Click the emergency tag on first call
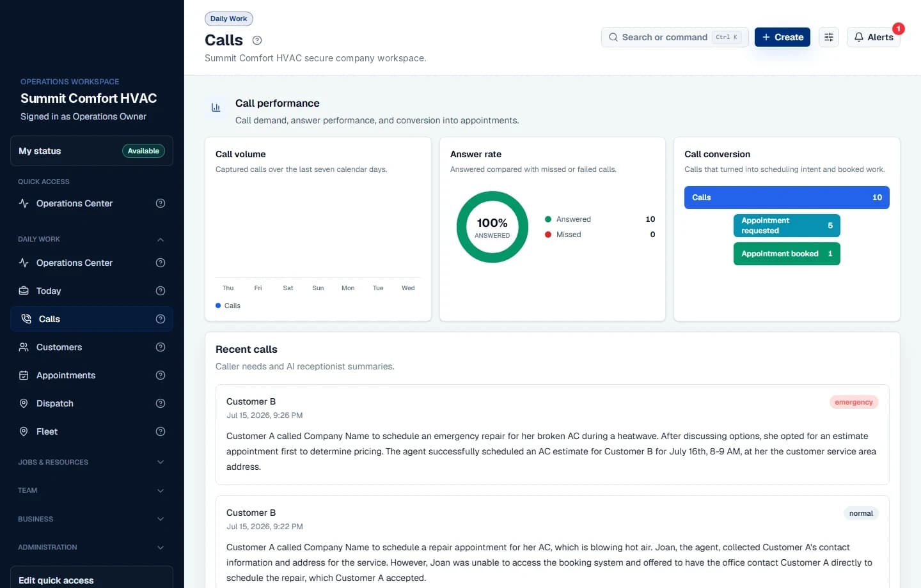 [x=854, y=402]
